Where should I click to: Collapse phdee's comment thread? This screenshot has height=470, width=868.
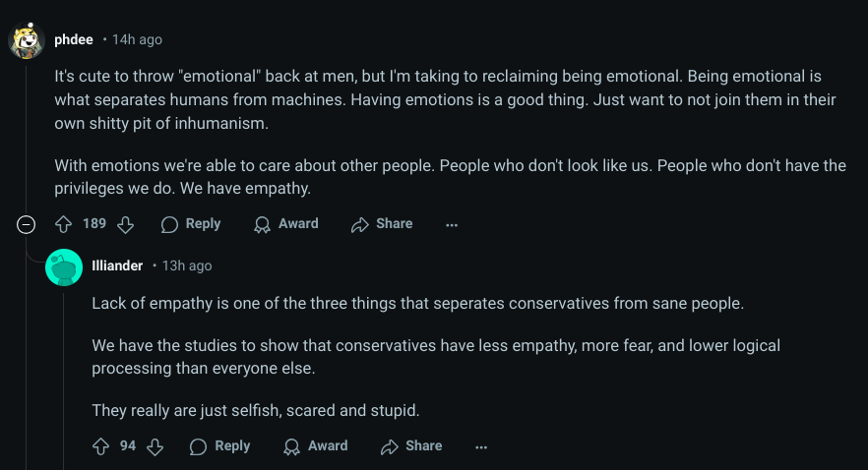(26, 224)
